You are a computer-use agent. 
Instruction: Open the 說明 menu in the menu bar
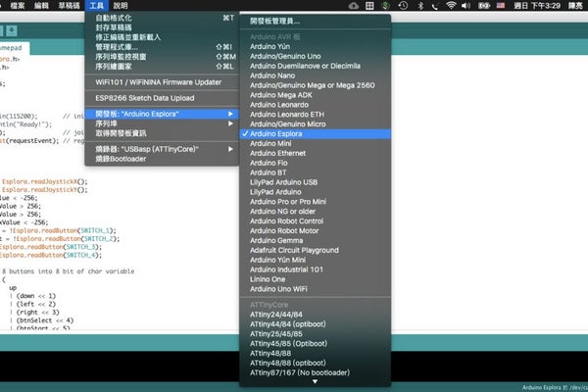pos(121,5)
